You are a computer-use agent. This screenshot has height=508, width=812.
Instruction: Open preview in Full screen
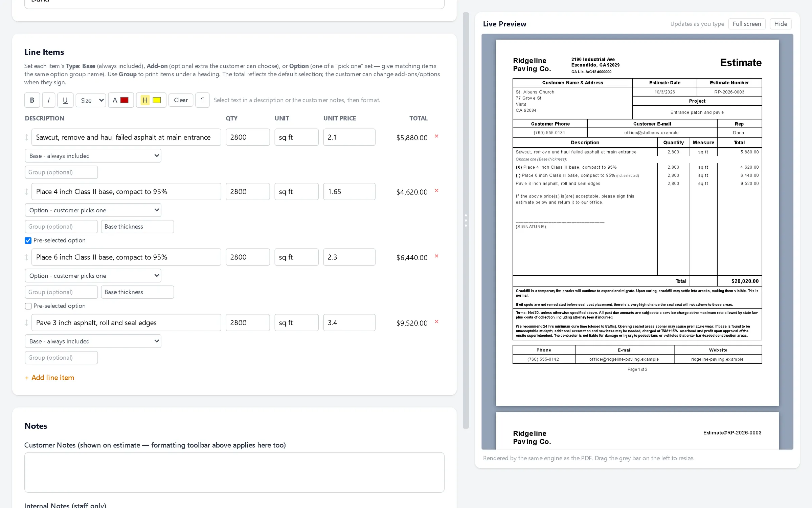(x=747, y=24)
